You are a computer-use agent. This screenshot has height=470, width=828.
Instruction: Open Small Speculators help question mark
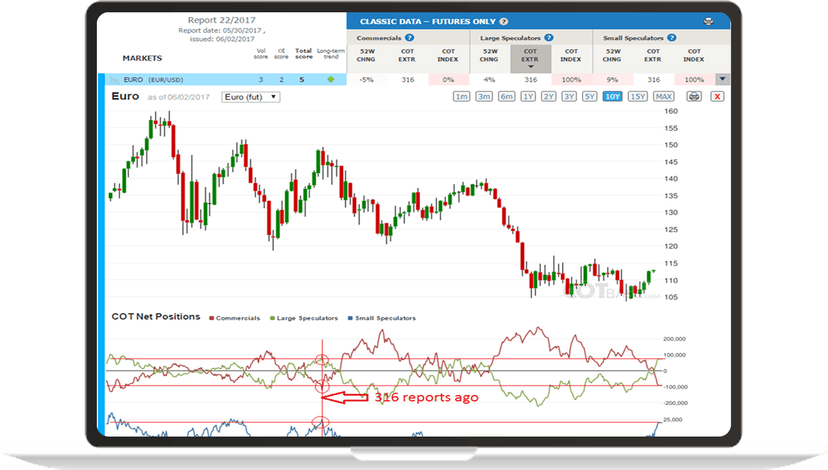tap(672, 38)
